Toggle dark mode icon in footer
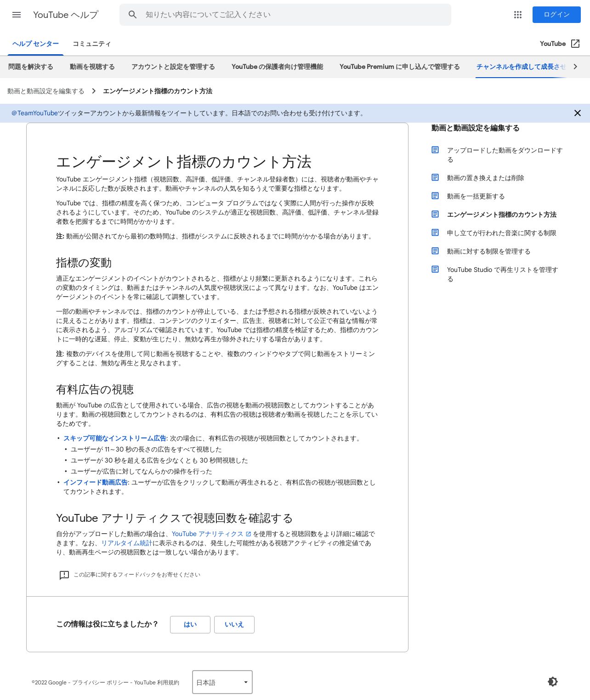Image resolution: width=590 pixels, height=700 pixels. coord(553,682)
